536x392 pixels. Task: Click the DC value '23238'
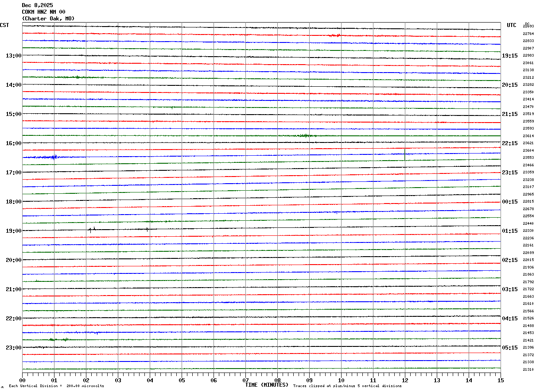pos(528,180)
